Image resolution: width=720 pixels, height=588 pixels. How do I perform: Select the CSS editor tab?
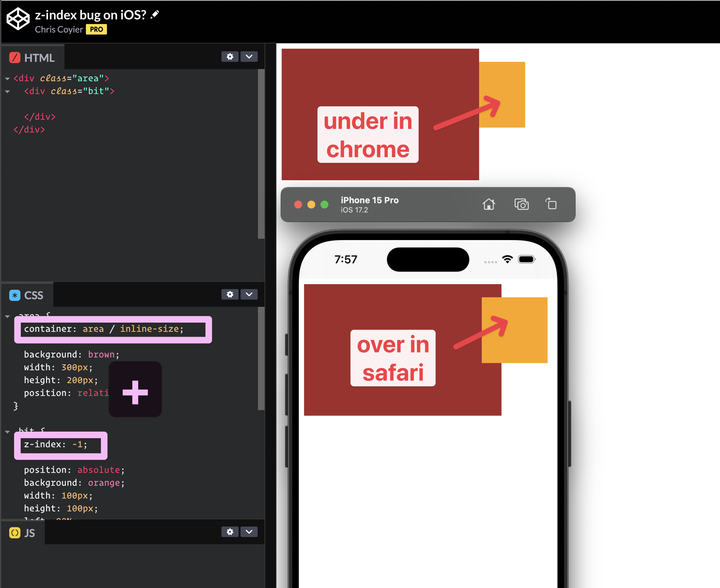tap(27, 295)
